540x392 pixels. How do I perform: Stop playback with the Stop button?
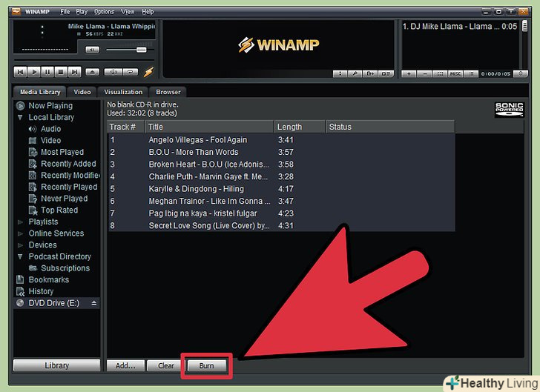tap(61, 72)
